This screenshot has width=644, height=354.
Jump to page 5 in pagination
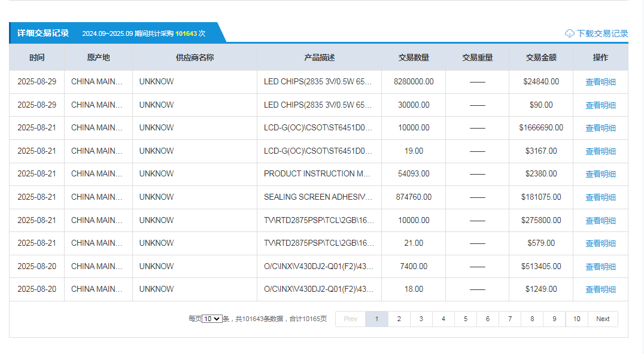click(x=465, y=319)
